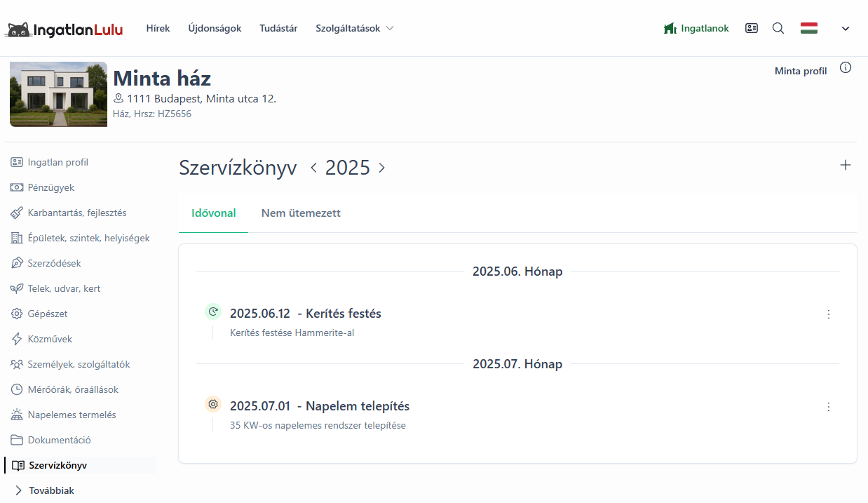Go to next year with right chevron
868x503 pixels.
[381, 168]
